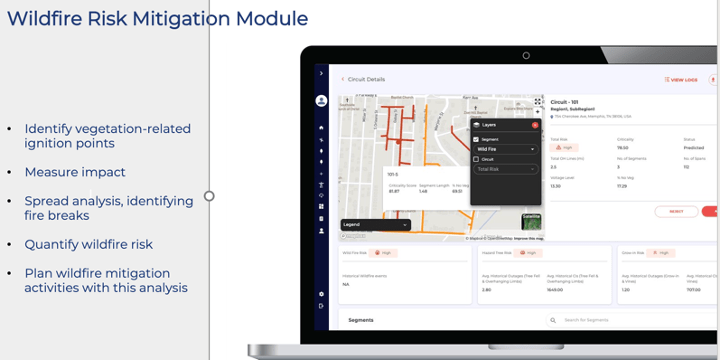Click the Wild Fire Risk High badge
The height and width of the screenshot is (360, 720).
[383, 253]
